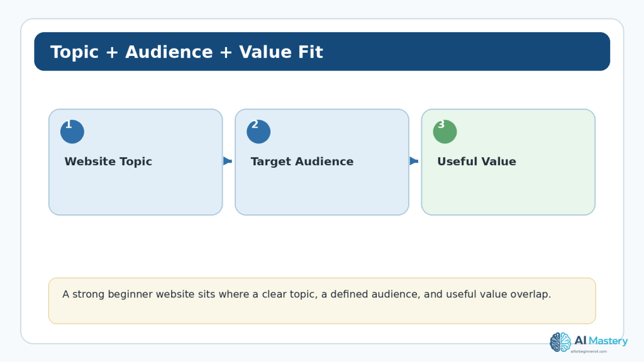Screen dimensions: 644x362
Task: Click the green Useful Value card background
Action: tap(508, 189)
